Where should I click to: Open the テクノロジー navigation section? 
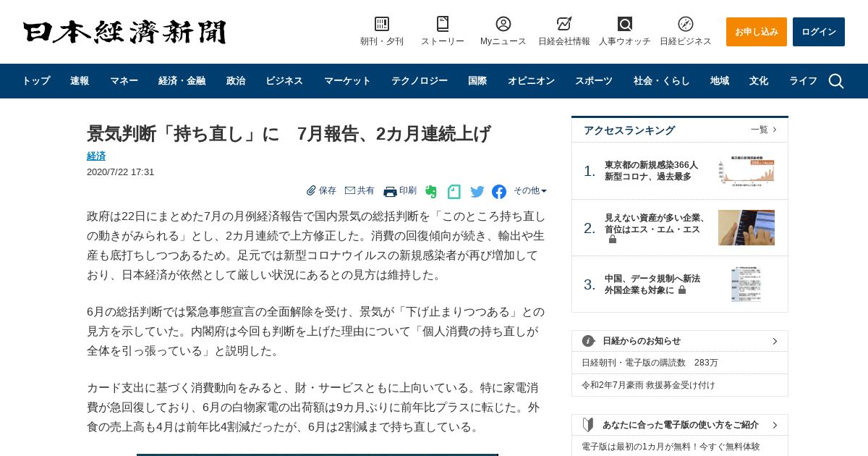tap(420, 81)
